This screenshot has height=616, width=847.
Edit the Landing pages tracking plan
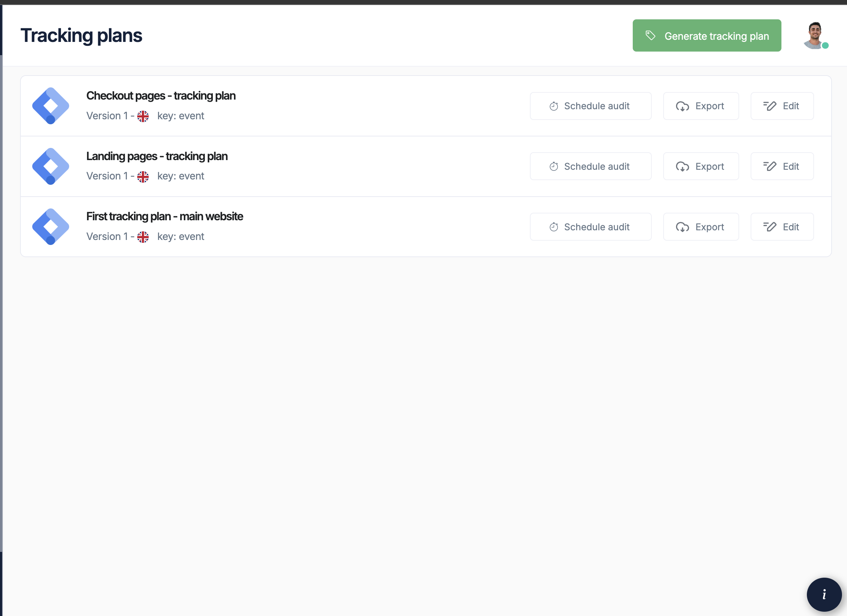coord(782,167)
